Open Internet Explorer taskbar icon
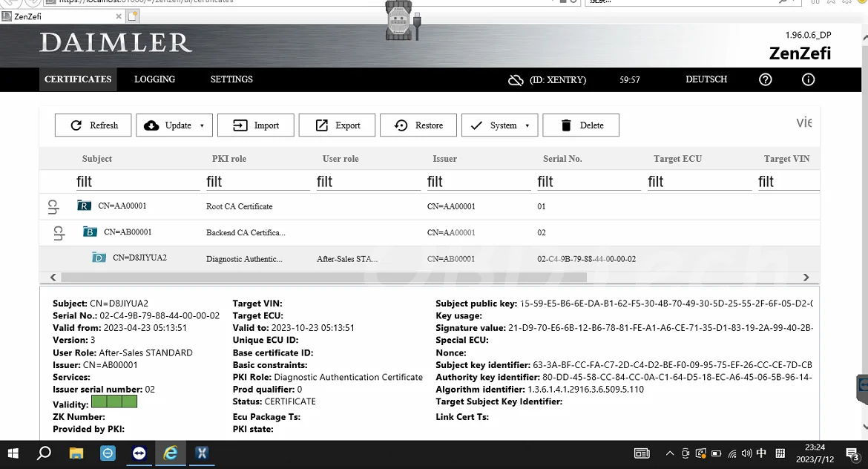 (171, 453)
